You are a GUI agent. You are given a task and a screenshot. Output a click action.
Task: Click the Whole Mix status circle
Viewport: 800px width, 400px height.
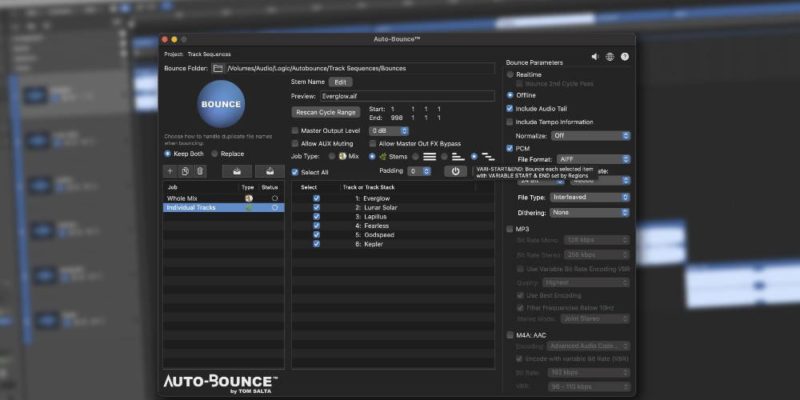pyautogui.click(x=275, y=198)
